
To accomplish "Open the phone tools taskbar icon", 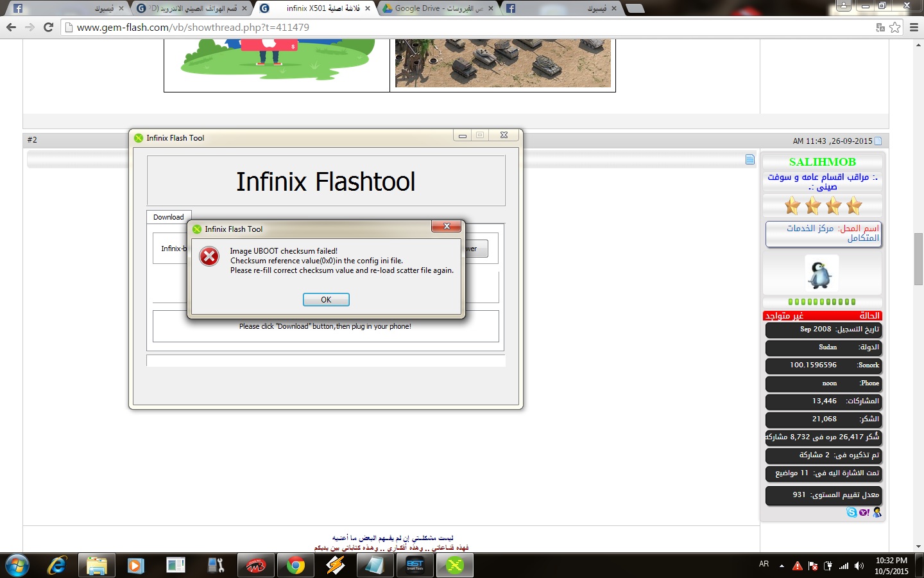I will 216,566.
